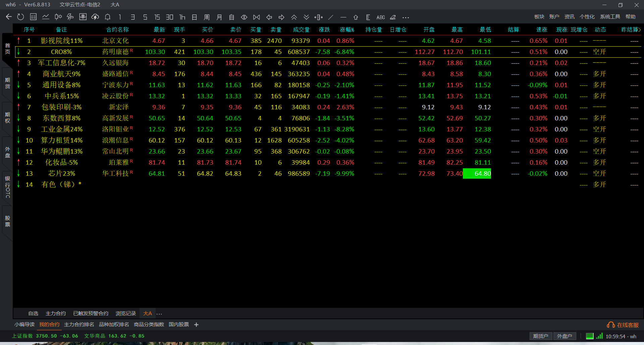The width and height of the screenshot is (644, 345).
Task: Click the hollow right arrow icon
Action: pyautogui.click(x=281, y=17)
